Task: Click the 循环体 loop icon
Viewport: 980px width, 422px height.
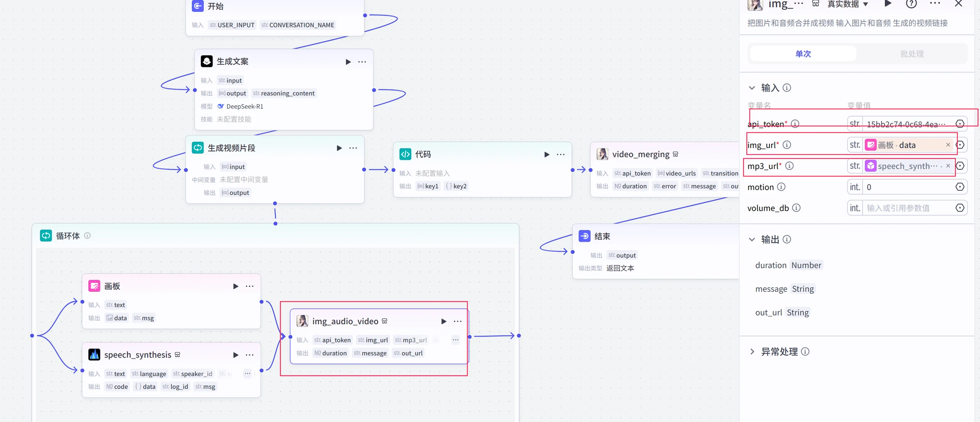Action: [x=46, y=236]
